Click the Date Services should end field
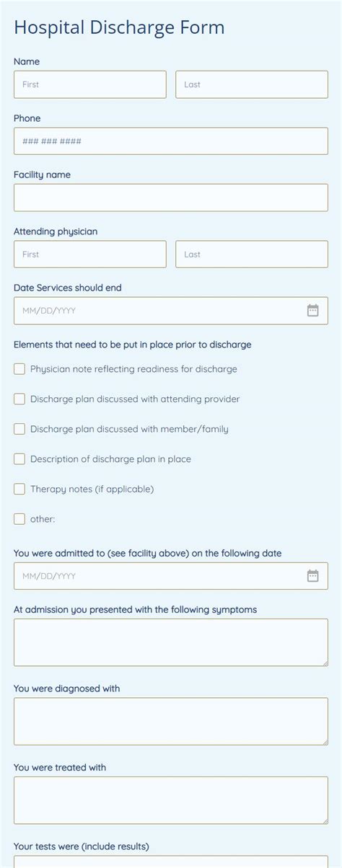The width and height of the screenshot is (342, 868). pos(171,311)
